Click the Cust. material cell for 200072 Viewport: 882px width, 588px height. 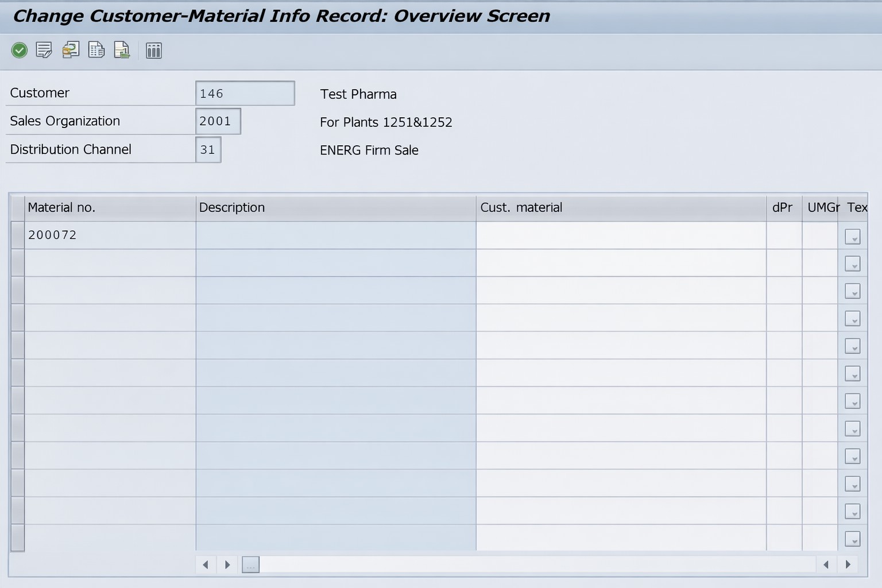(620, 235)
